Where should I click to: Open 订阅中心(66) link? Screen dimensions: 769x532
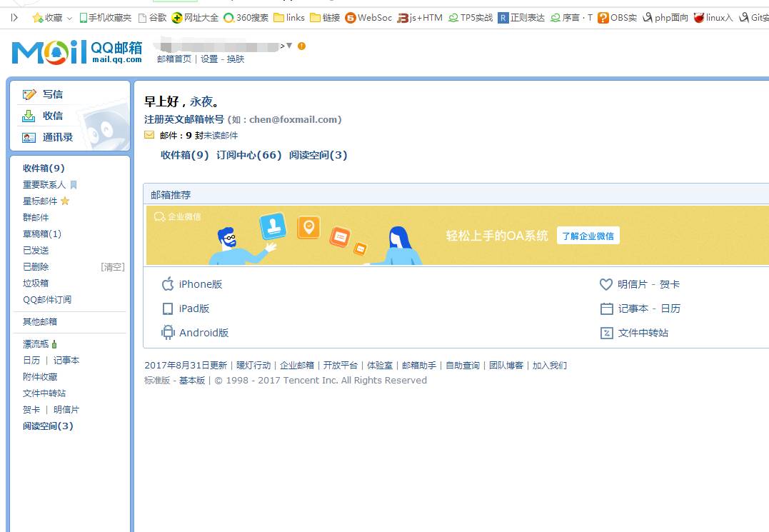248,155
